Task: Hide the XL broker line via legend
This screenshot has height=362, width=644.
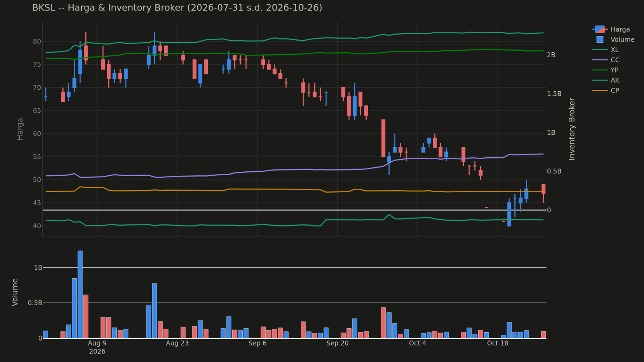Action: [605, 50]
